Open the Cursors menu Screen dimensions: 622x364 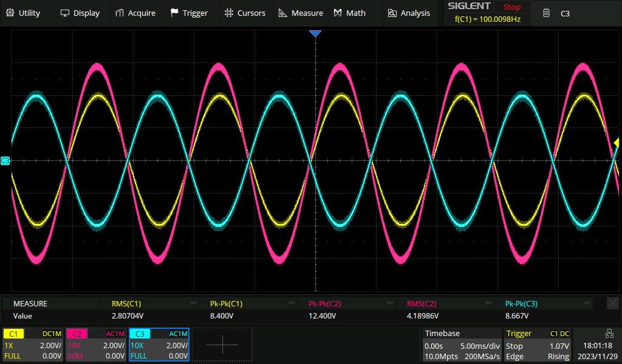pyautogui.click(x=245, y=13)
